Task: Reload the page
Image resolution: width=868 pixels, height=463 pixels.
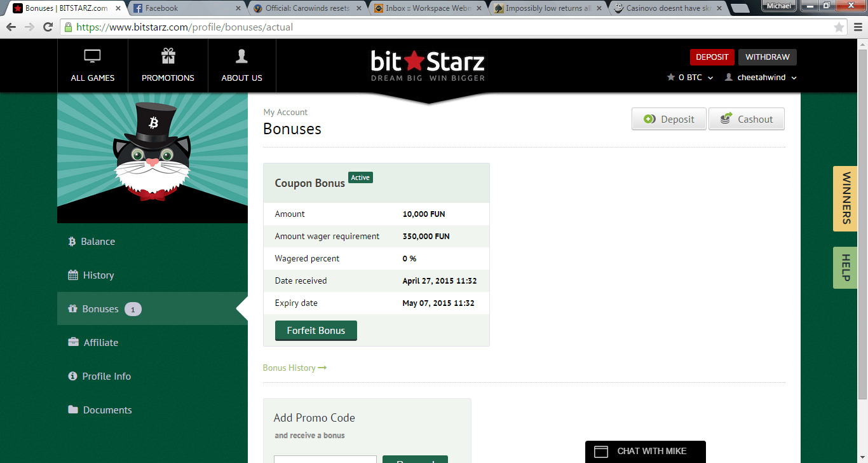Action: click(48, 27)
